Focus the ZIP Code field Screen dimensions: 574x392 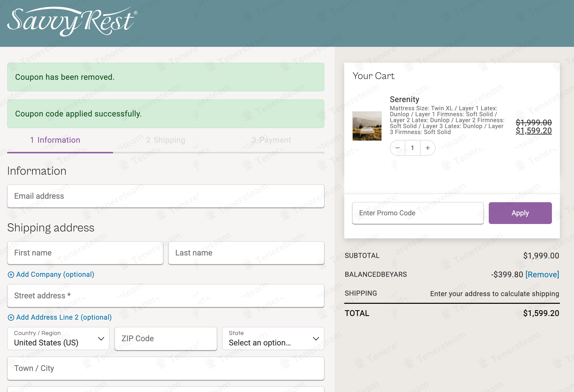tap(166, 338)
